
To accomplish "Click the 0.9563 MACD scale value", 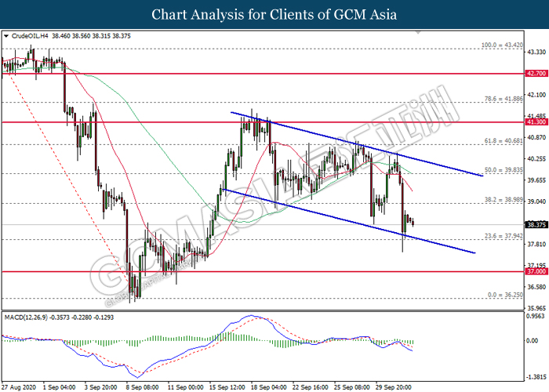I will [536, 318].
